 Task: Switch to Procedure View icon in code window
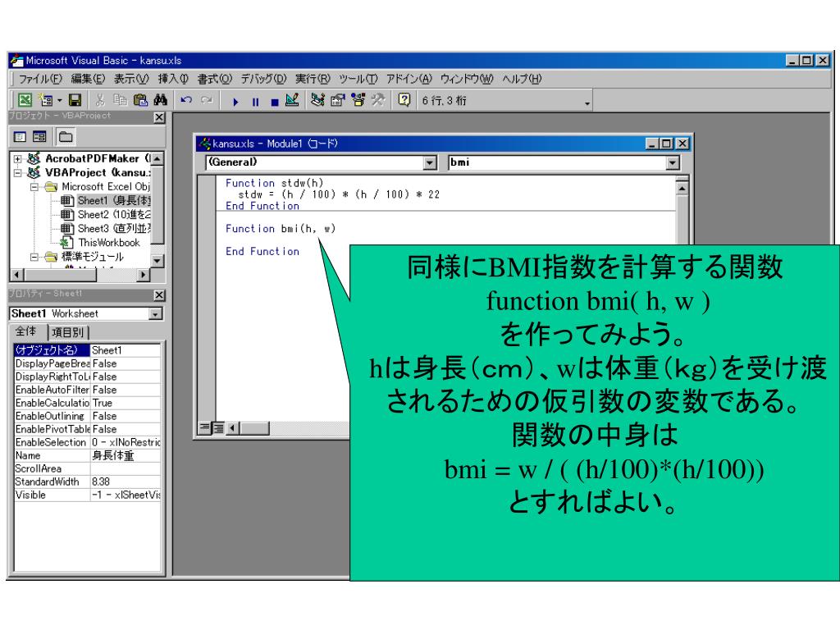coord(204,427)
